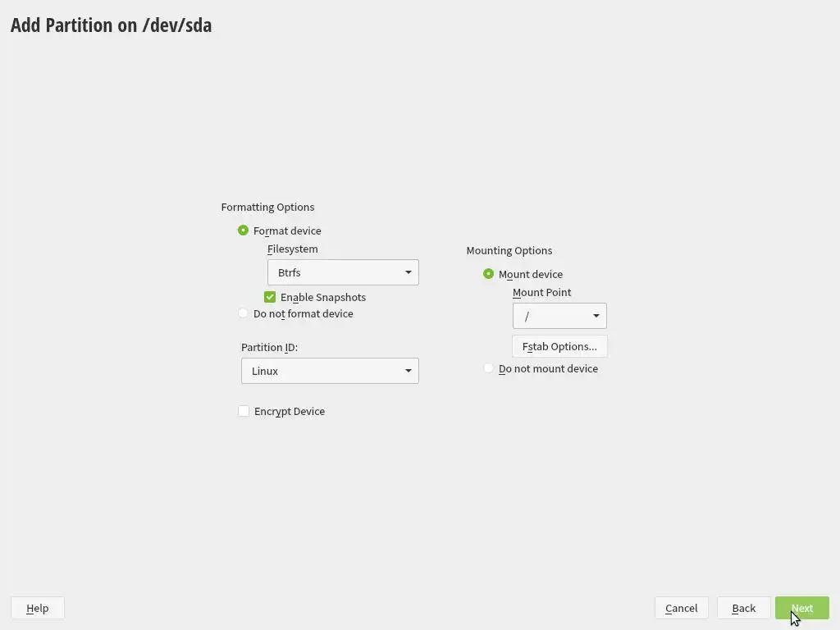This screenshot has height=630, width=840.
Task: Uncheck the Enable Snapshots checkbox
Action: pyautogui.click(x=270, y=297)
